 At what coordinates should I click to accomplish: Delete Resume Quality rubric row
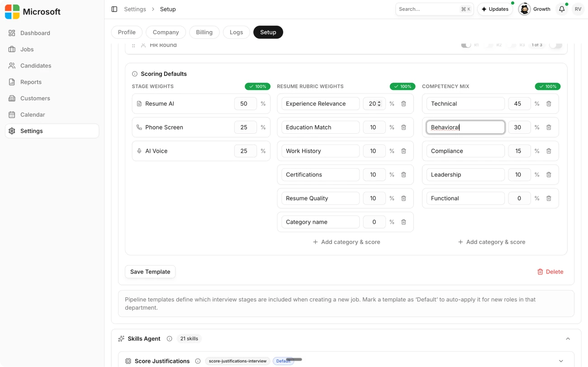pyautogui.click(x=403, y=198)
